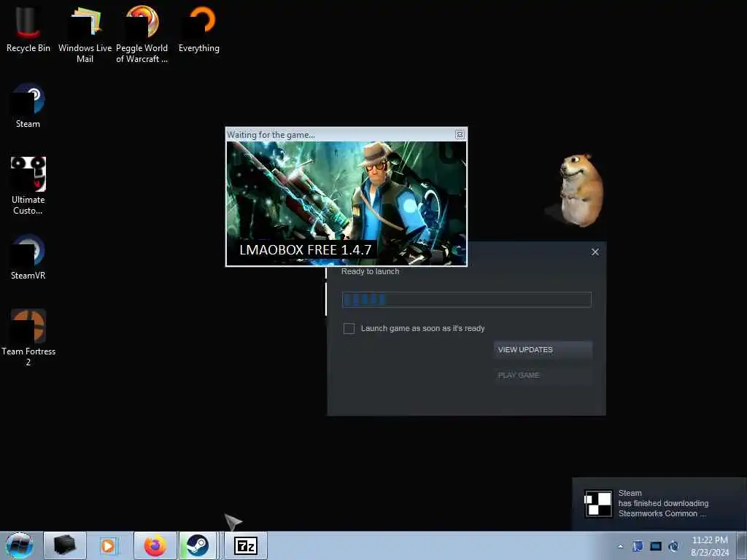Select the Windows Live Mail desktop shortcut
This screenshot has height=560, width=747.
(x=85, y=34)
